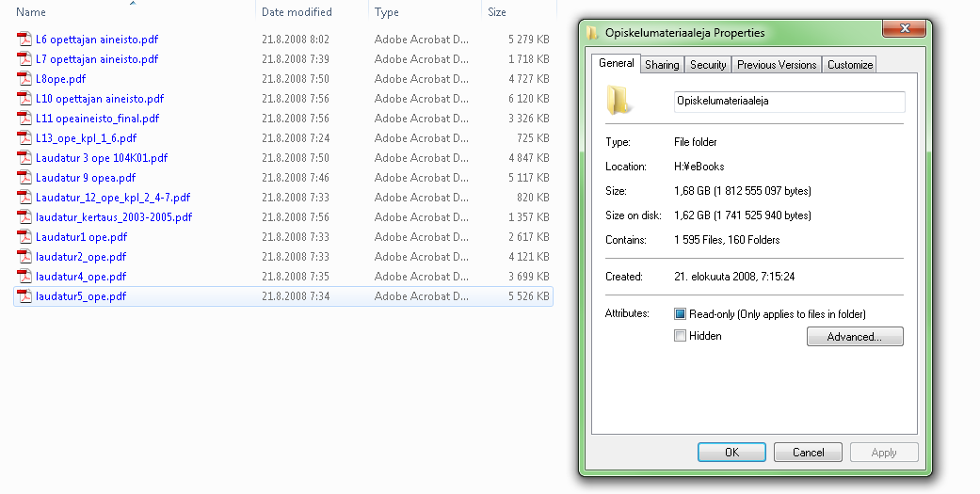Click PDF icon next to L8ope.pdf
This screenshot has width=980, height=494.
pos(24,79)
